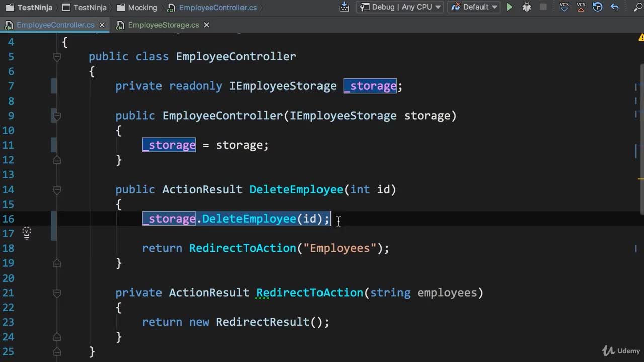Screen dimensions: 644x362
Task: Click the 'readonly' keyword on line 7
Action: (196, 86)
